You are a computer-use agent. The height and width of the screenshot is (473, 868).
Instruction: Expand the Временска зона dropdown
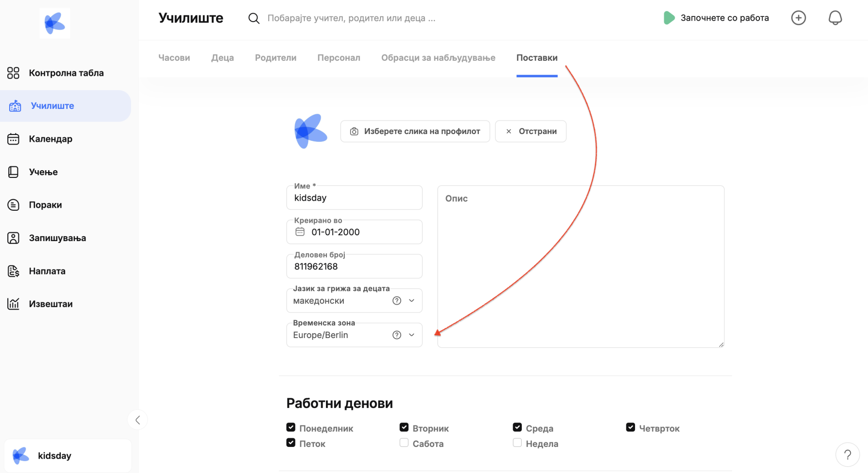tap(412, 335)
